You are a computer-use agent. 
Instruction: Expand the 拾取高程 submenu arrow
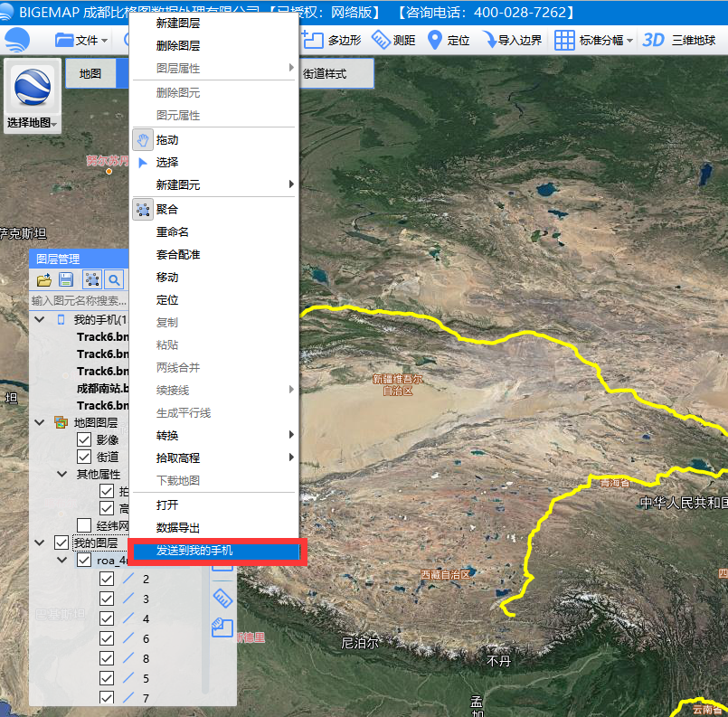pos(291,458)
